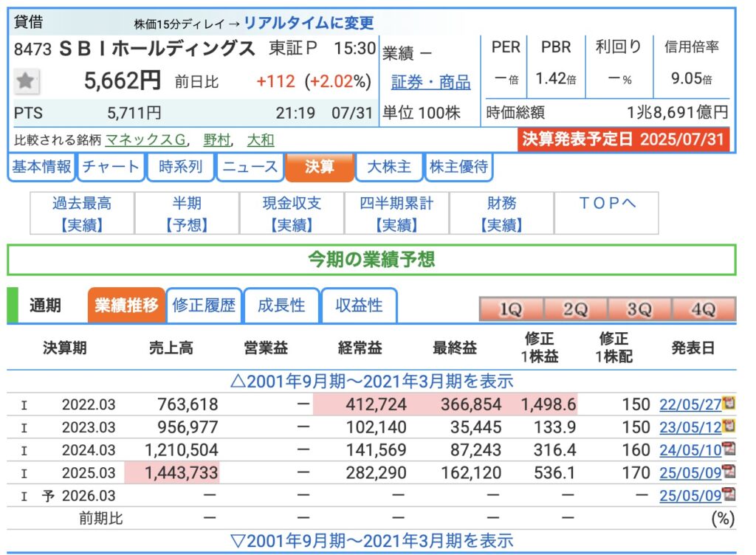Image resolution: width=756 pixels, height=555 pixels.
Task: Click the TOPへ link
Action: tap(607, 203)
